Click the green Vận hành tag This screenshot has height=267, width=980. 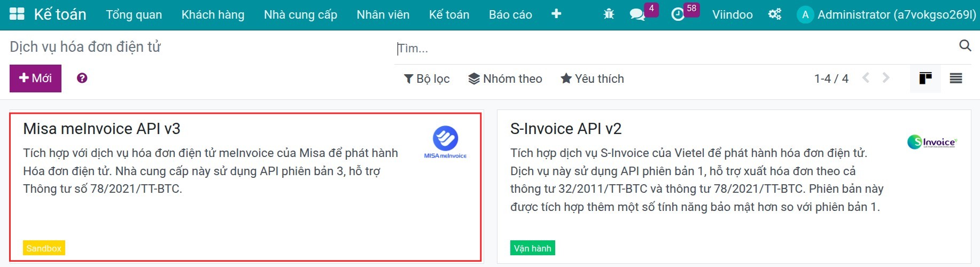(533, 248)
